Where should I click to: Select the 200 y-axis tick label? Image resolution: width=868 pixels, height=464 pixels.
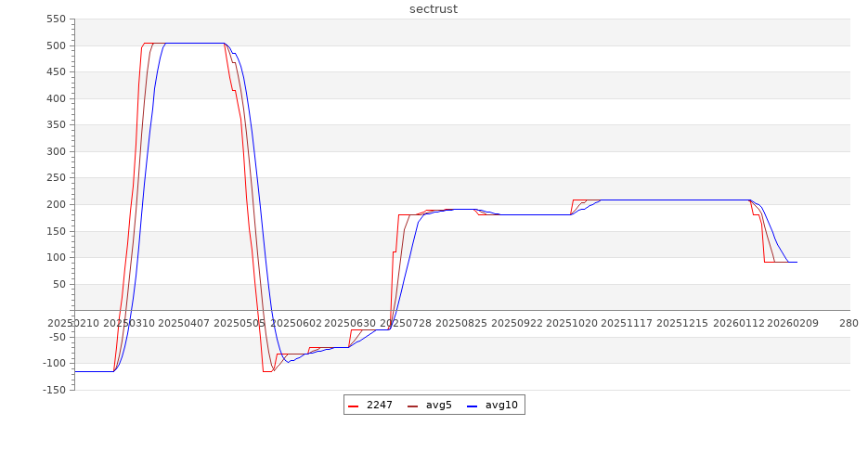coord(55,204)
